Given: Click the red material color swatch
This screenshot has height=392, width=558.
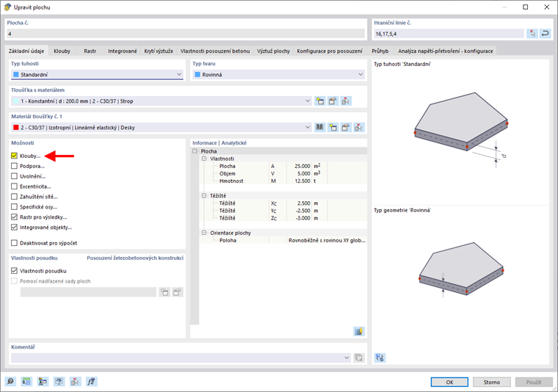Looking at the screenshot, I should click(x=15, y=127).
